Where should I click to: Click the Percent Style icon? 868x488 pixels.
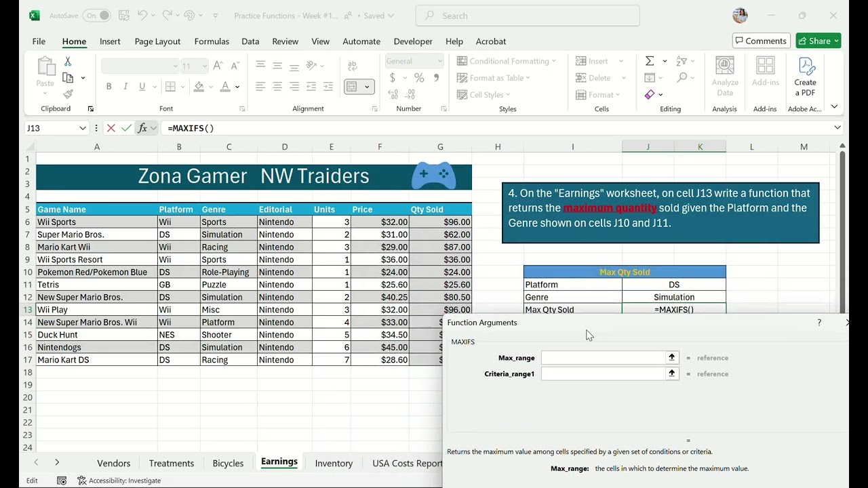click(419, 78)
